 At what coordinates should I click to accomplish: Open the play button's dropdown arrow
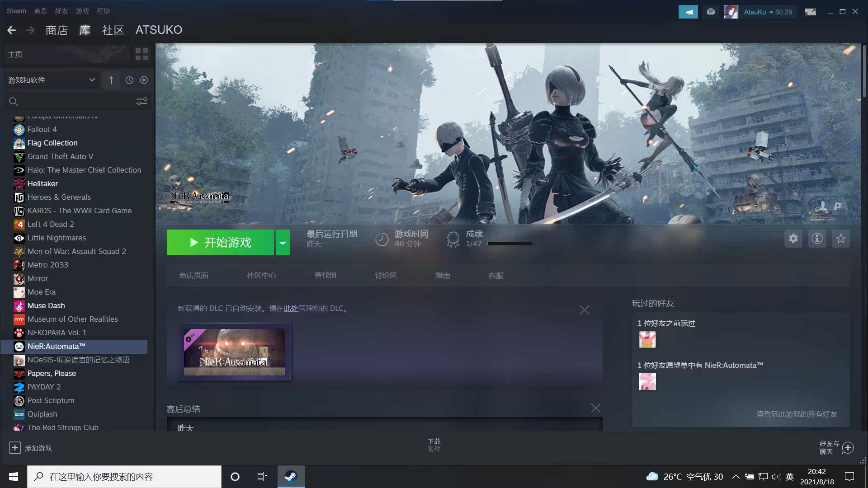[283, 242]
